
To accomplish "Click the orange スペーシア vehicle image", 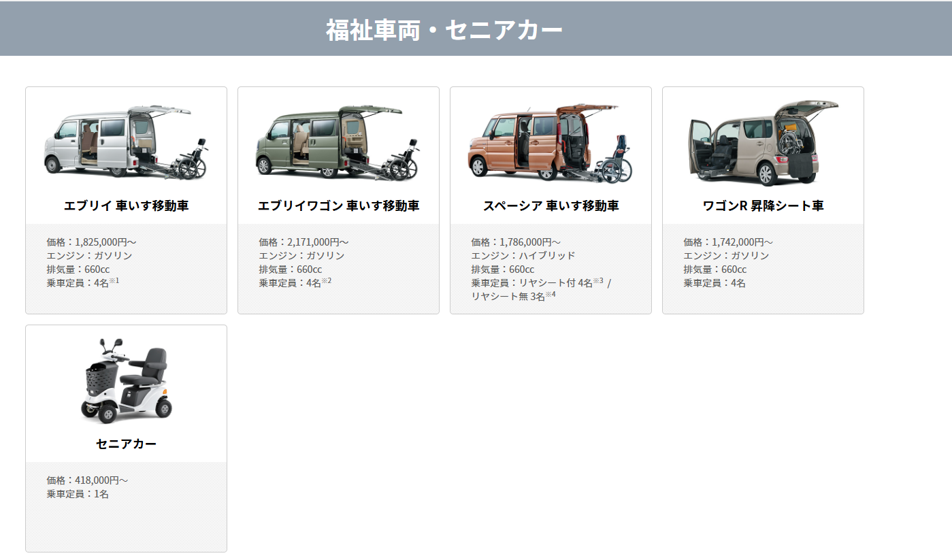I will [x=551, y=143].
